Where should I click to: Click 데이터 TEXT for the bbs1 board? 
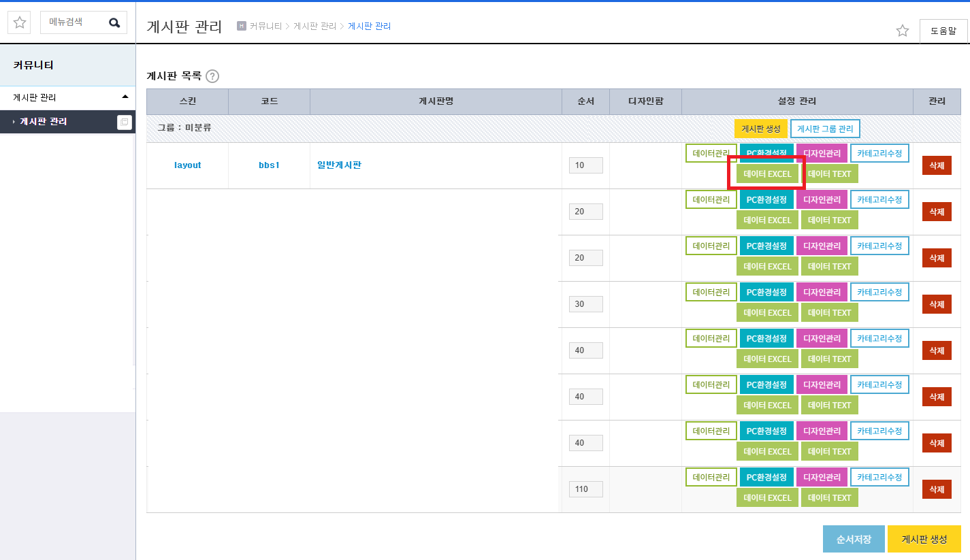[830, 174]
